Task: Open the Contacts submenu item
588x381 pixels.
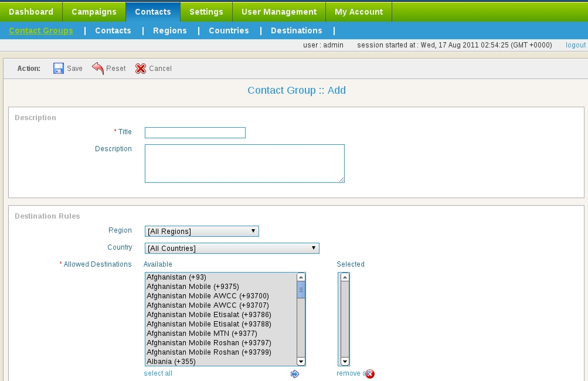Action: [x=113, y=30]
